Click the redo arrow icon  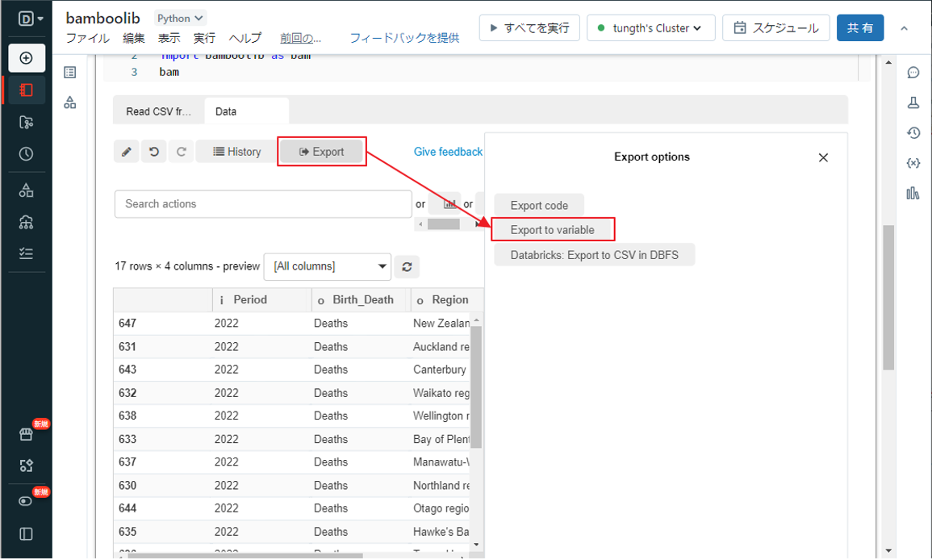[182, 152]
